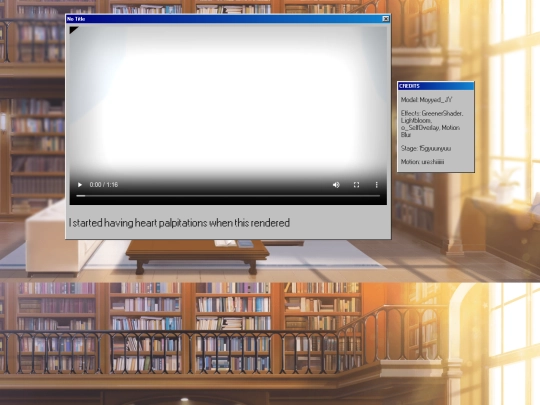This screenshot has width=540, height=405.
Task: Mute the video volume speaker icon
Action: (336, 185)
